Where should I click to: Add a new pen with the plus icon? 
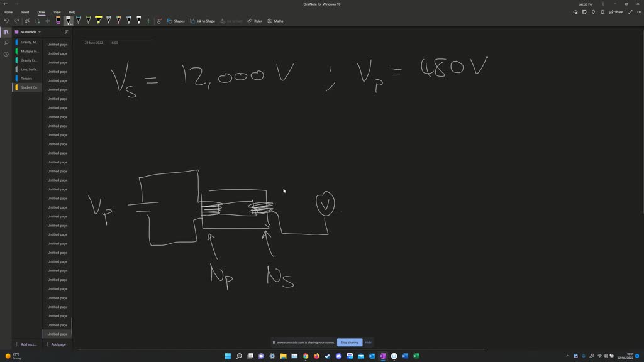coord(148,21)
